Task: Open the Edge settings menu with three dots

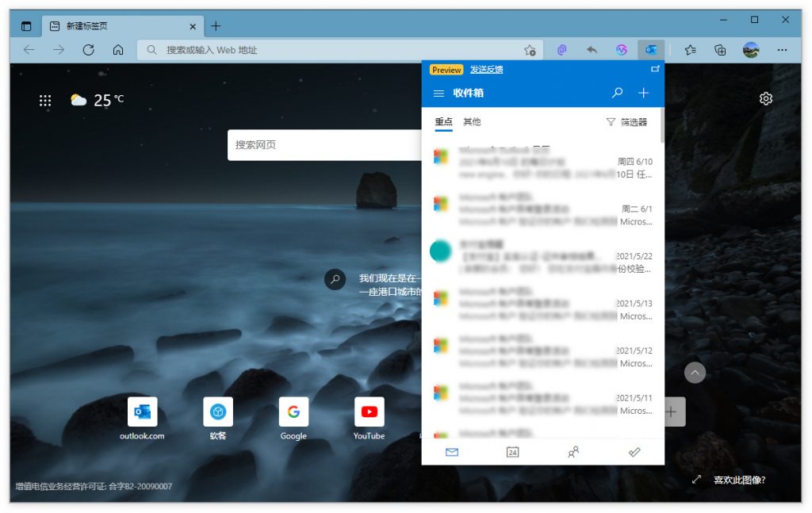Action: (x=782, y=49)
